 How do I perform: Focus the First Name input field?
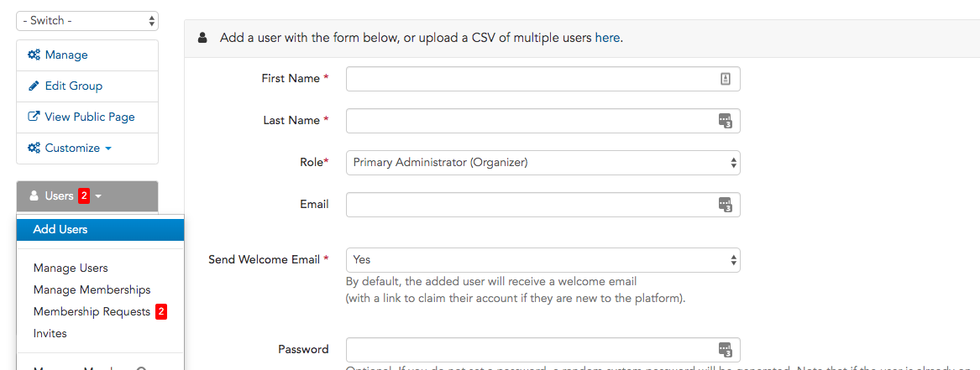point(543,79)
